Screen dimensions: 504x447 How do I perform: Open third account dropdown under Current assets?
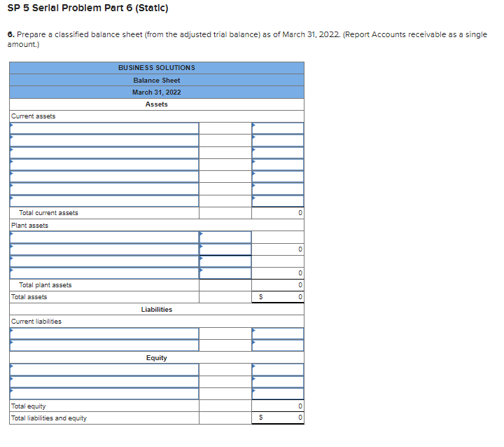[x=104, y=153]
